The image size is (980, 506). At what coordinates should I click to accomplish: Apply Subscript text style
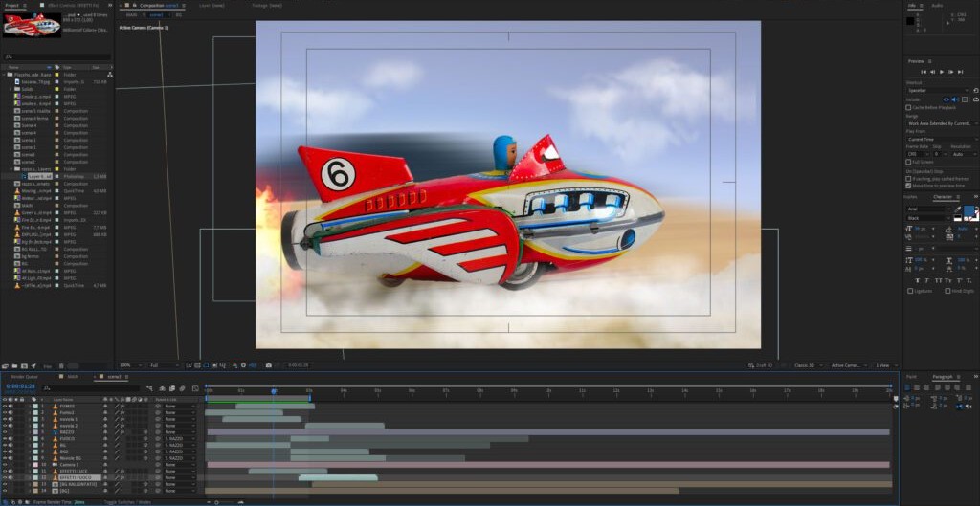click(969, 280)
